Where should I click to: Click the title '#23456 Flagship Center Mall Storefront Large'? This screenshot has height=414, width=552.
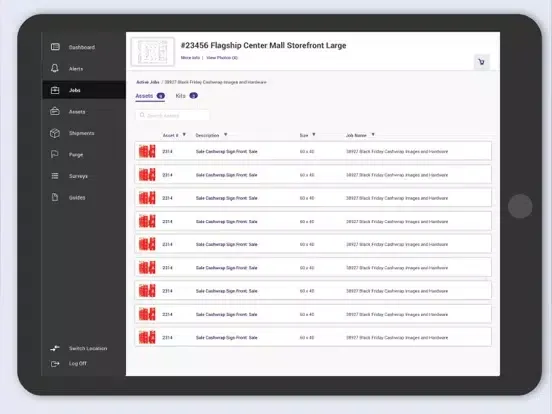tap(263, 45)
